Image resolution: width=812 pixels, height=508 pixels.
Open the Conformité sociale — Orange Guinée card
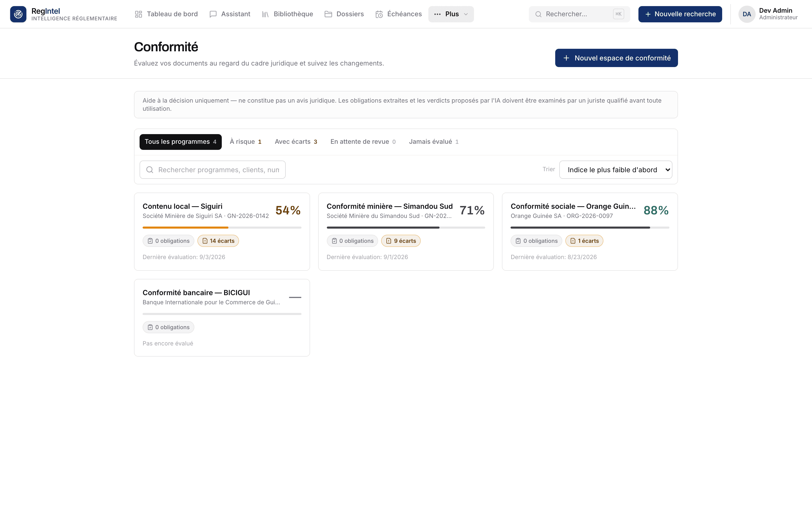click(589, 231)
